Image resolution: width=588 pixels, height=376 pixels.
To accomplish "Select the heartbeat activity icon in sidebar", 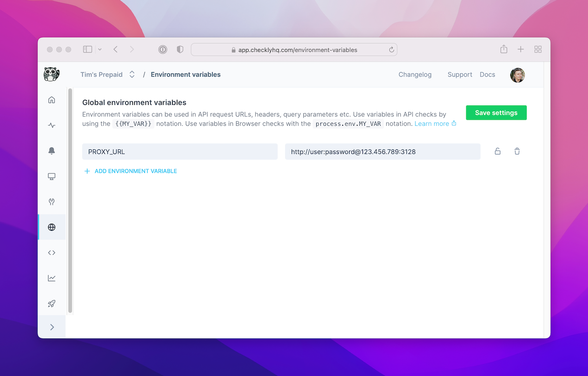I will (51, 125).
